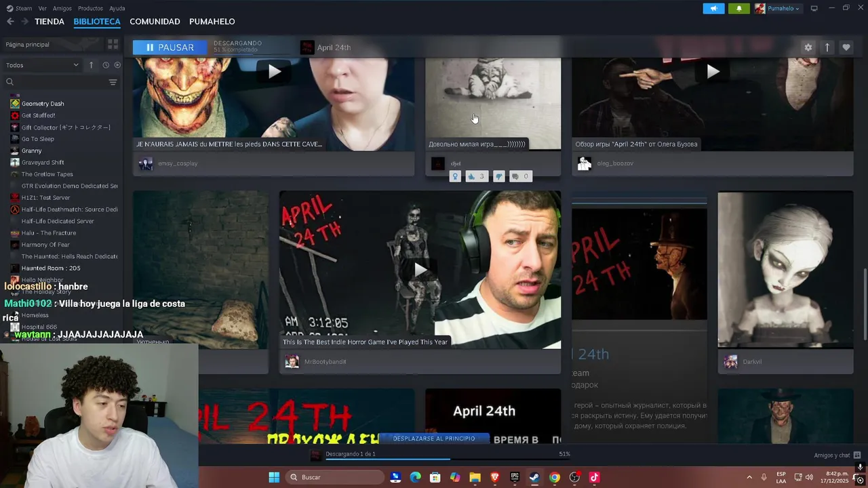The image size is (868, 488).
Task: Open the notifications bell
Action: [739, 8]
